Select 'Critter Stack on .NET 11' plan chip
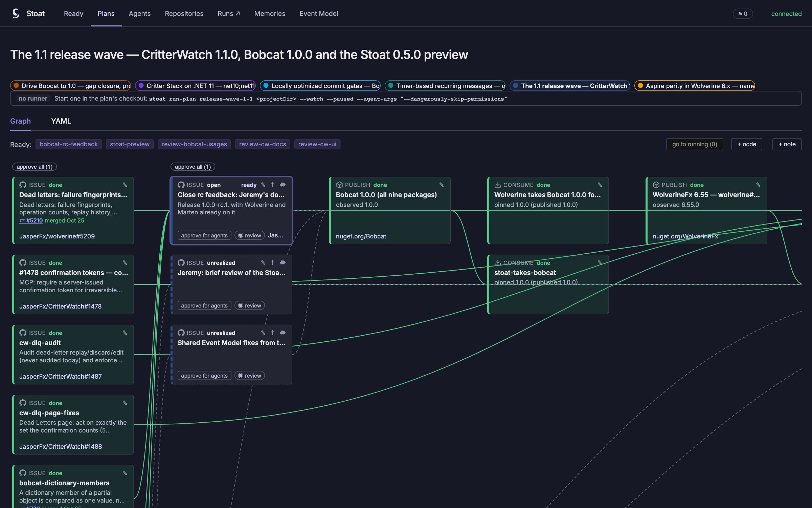Screen dimensions: 812x508 [x=195, y=86]
